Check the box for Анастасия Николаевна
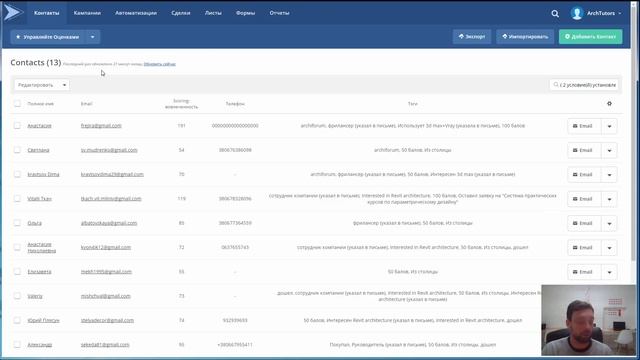Screen dimensions: 640x360 pyautogui.click(x=17, y=247)
